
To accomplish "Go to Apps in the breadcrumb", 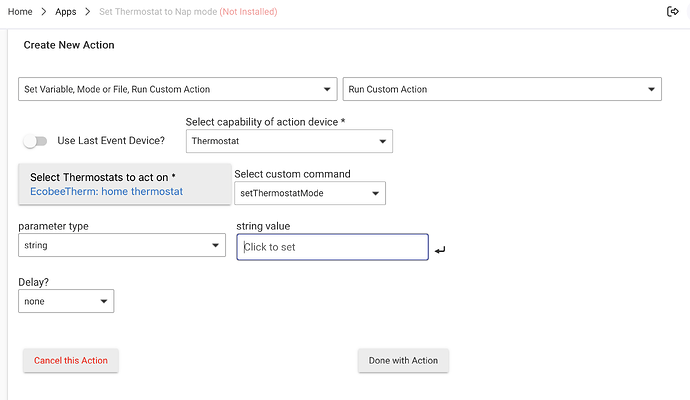I will click(x=66, y=12).
